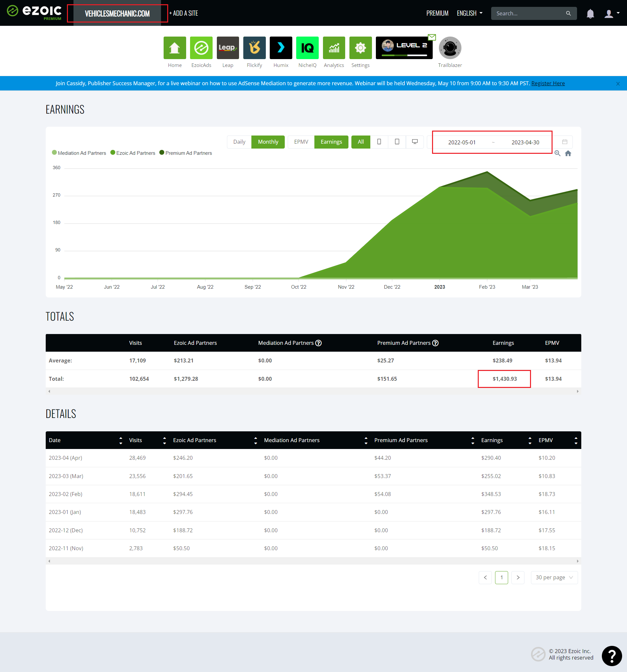Switch chart to Monthly view

(268, 142)
